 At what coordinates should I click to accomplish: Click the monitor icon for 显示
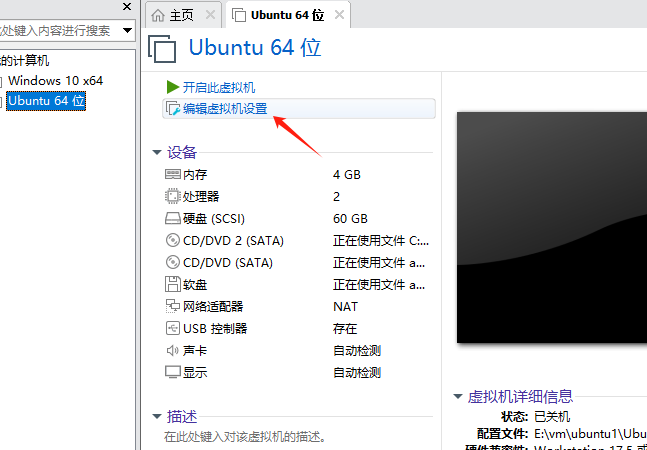172,372
